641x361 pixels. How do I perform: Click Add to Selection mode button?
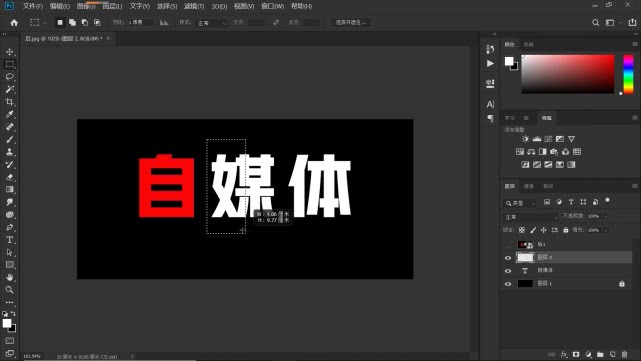72,22
